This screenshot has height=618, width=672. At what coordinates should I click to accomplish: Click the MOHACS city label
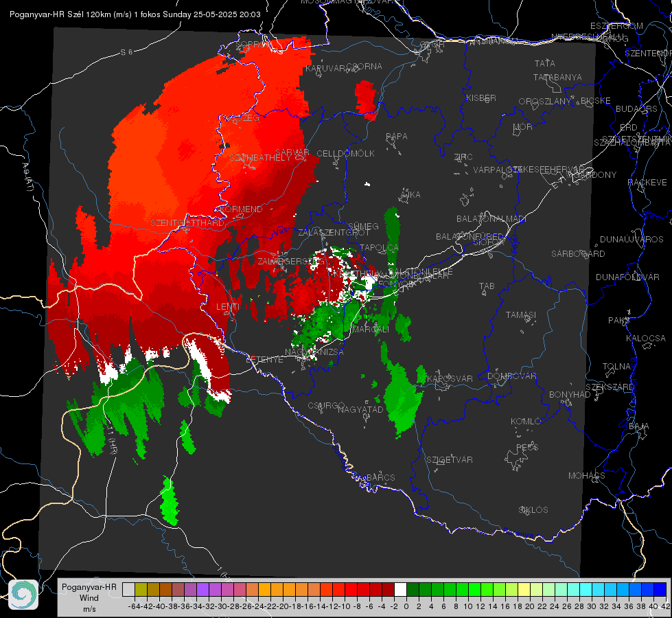pyautogui.click(x=586, y=476)
